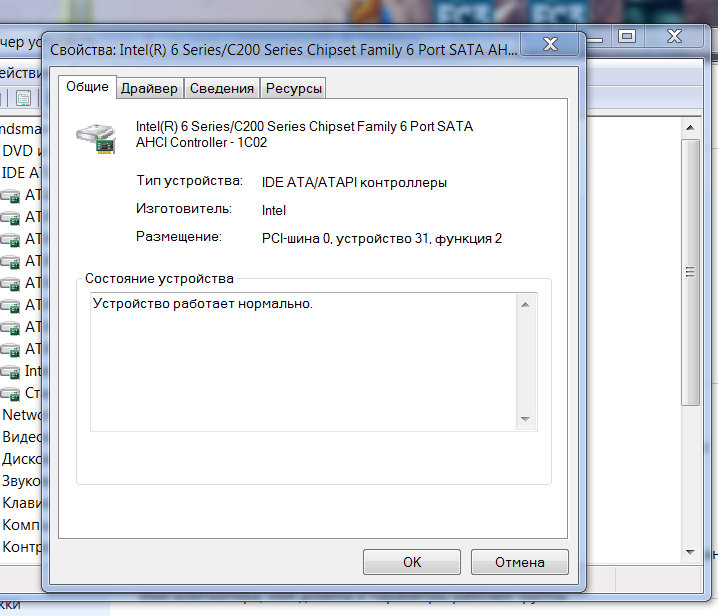The height and width of the screenshot is (616, 718).
Task: Click the standard controller icon below Intel entry
Action: pos(11,394)
